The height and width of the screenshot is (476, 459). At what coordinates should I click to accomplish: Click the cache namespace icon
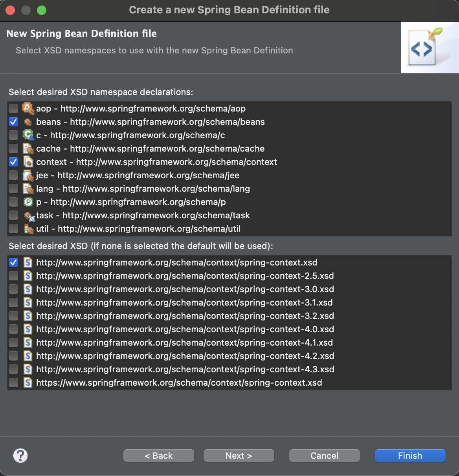28,148
